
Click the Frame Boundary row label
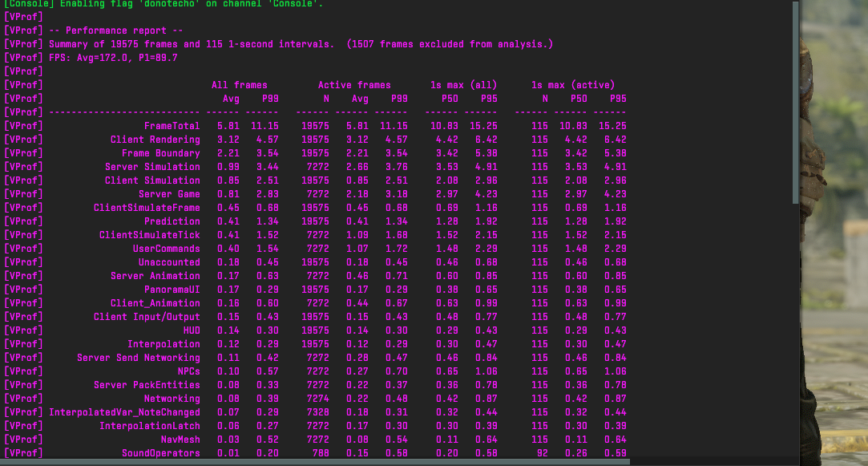coord(160,153)
